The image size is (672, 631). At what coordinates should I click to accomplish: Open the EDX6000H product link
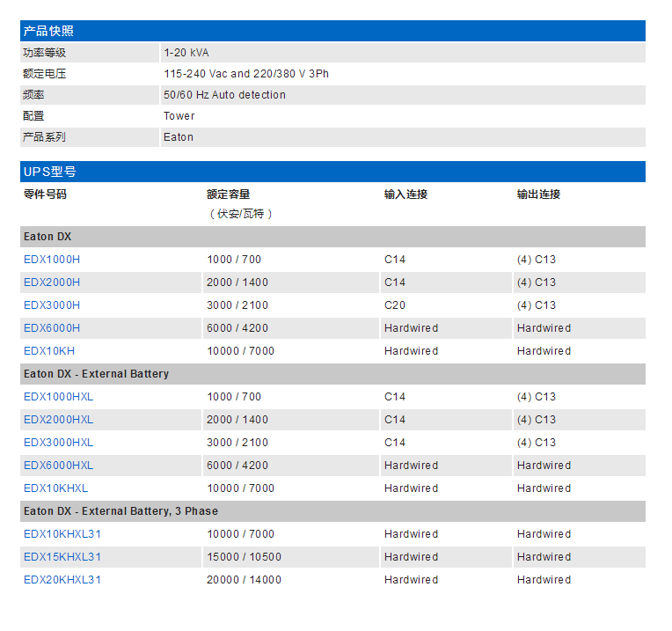point(52,328)
